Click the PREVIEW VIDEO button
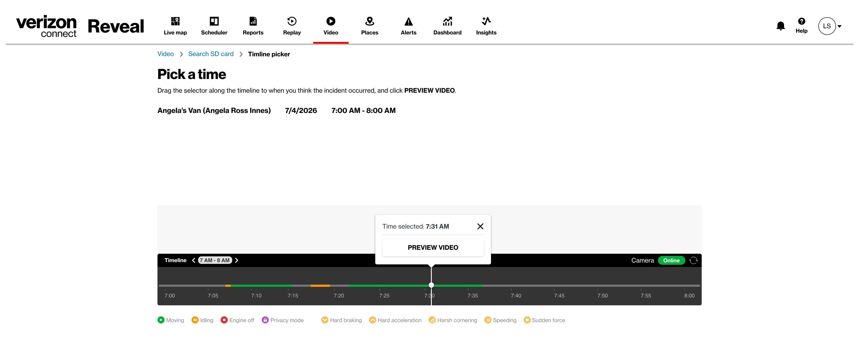 pos(433,247)
